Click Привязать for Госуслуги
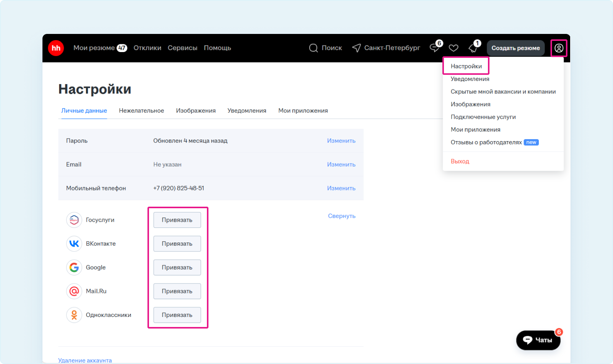The width and height of the screenshot is (613, 364). point(177,220)
